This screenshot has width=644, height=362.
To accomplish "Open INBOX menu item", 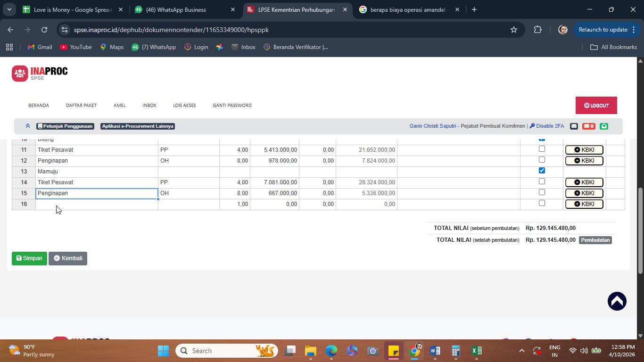I will pyautogui.click(x=149, y=106).
